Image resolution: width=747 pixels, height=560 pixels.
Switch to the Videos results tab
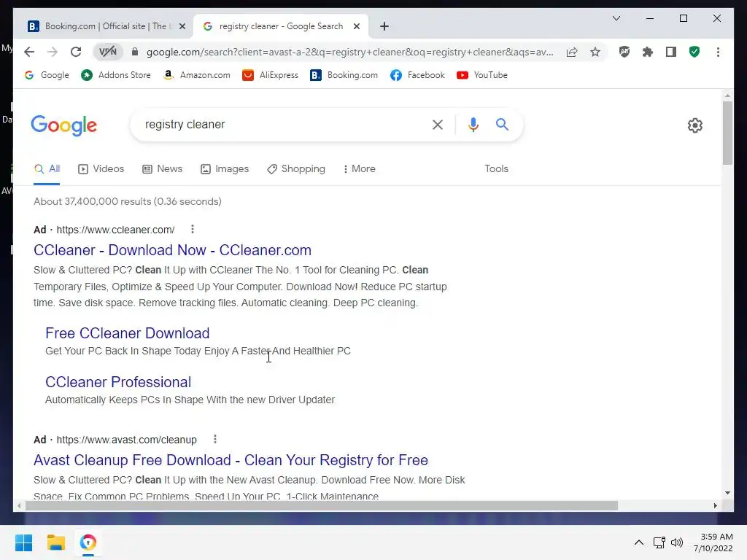pyautogui.click(x=101, y=169)
